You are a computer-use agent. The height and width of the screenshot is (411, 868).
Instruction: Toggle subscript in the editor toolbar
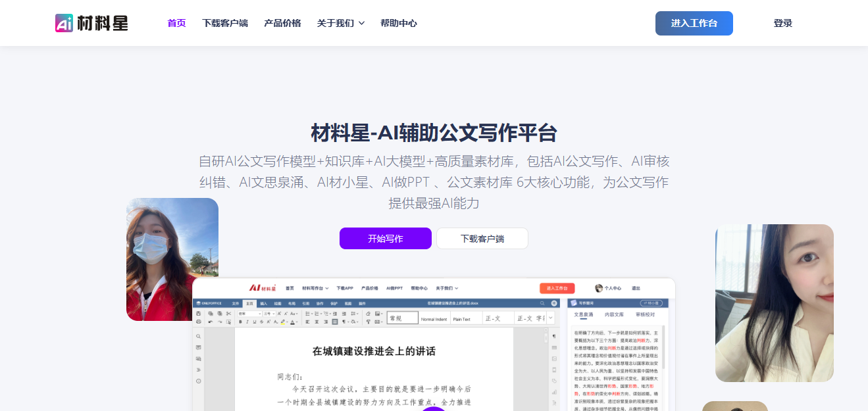(276, 322)
